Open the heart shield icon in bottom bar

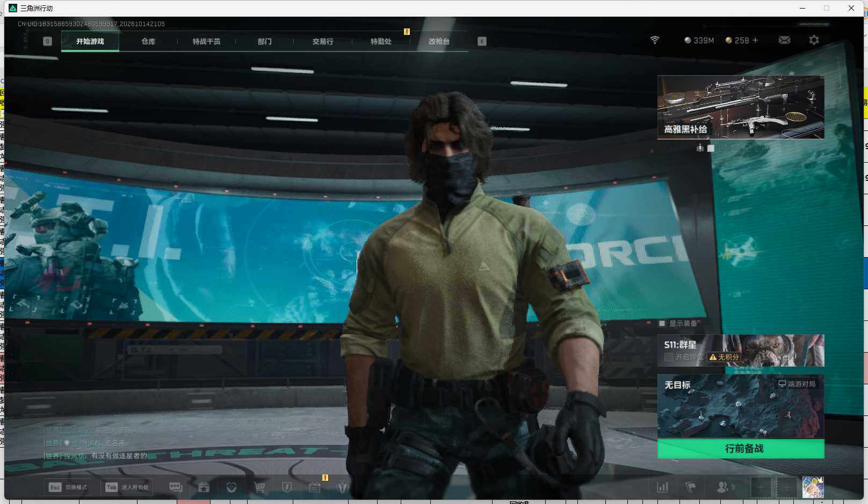[232, 487]
